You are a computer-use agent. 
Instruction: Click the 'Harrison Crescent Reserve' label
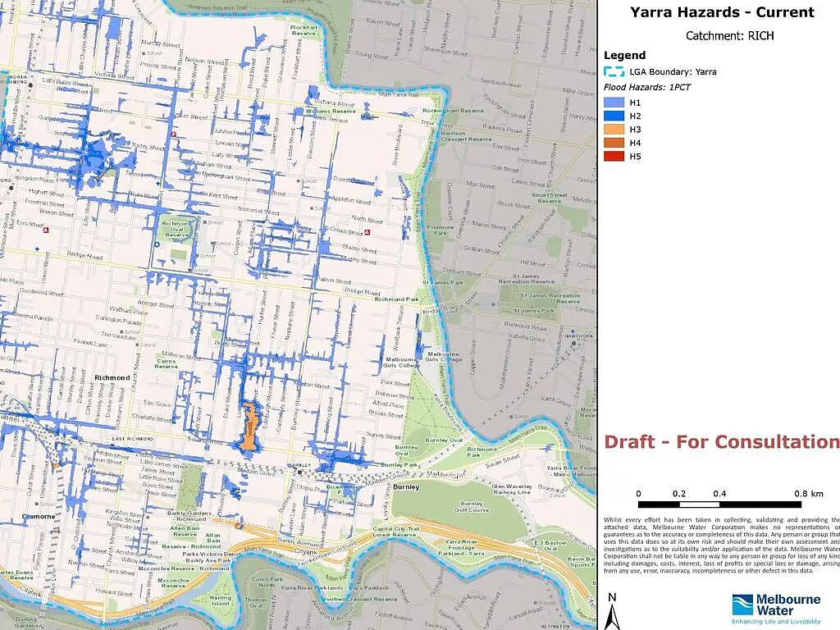[466, 135]
